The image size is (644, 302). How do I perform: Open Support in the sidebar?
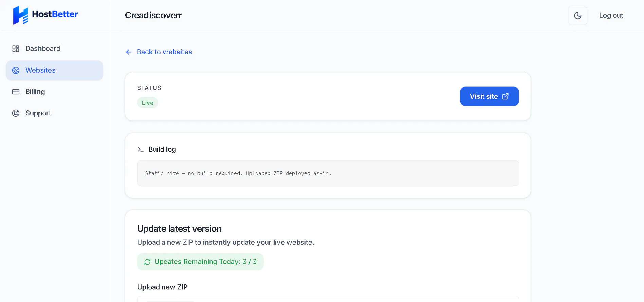tap(54, 113)
